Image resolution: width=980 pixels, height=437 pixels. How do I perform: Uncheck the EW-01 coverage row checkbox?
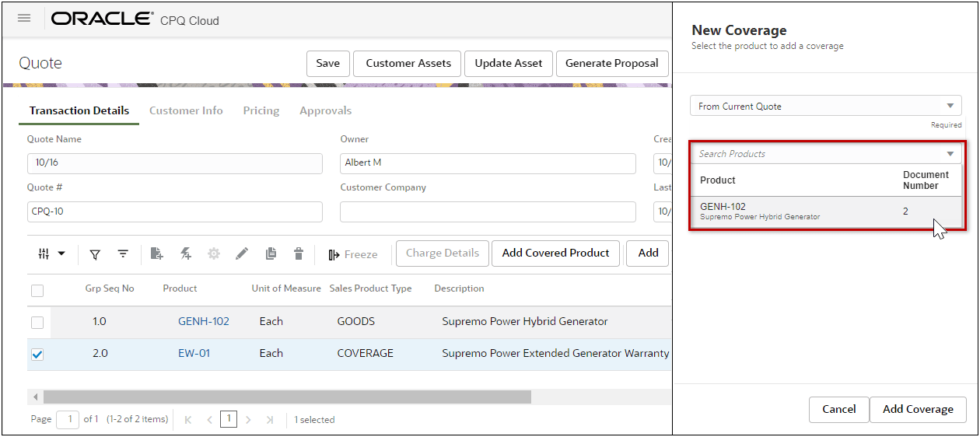coord(37,355)
